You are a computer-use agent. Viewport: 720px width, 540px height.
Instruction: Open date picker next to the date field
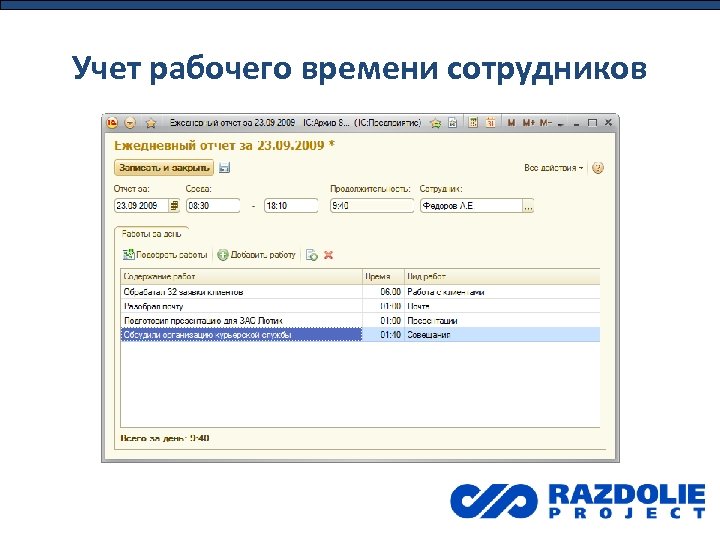coord(174,205)
